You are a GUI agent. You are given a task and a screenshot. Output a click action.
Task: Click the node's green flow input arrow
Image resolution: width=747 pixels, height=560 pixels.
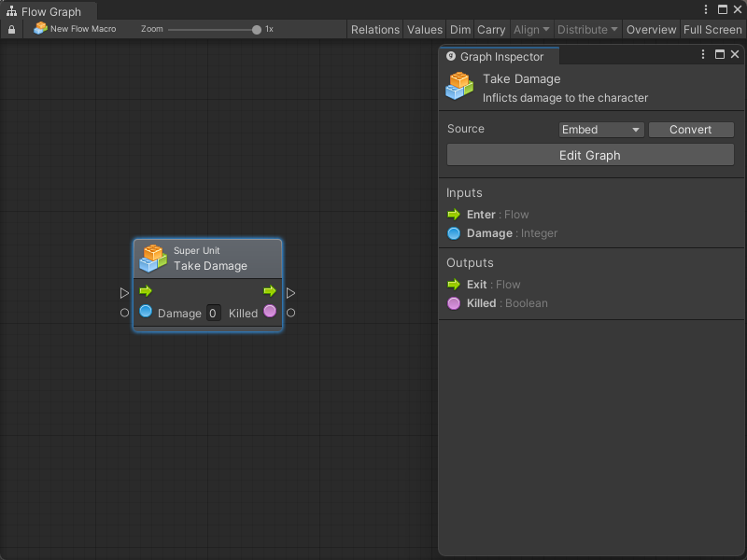(x=146, y=291)
